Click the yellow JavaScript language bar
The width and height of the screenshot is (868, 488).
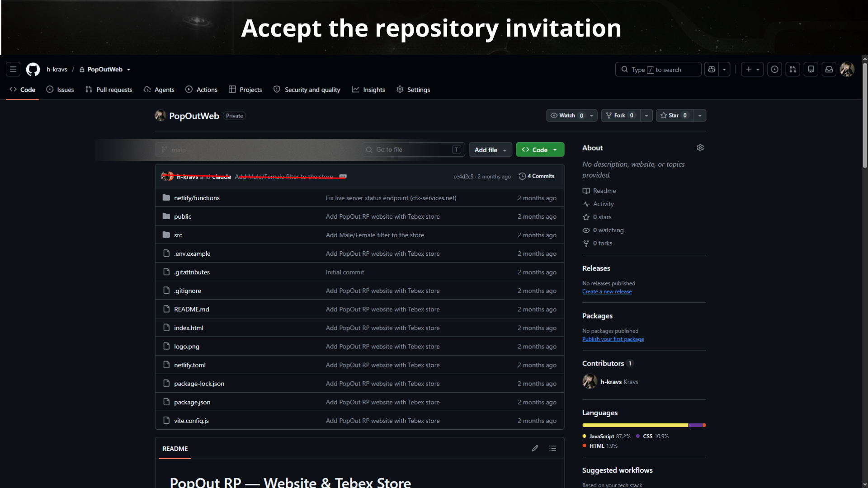635,425
